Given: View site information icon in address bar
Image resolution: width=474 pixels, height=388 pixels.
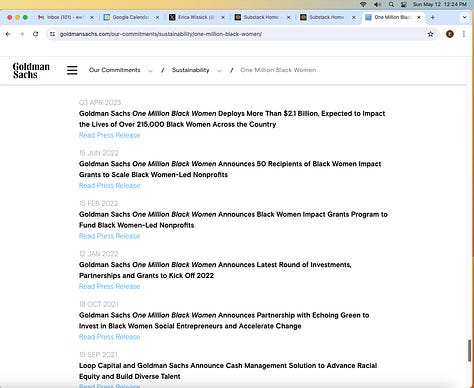Looking at the screenshot, I should pos(52,34).
